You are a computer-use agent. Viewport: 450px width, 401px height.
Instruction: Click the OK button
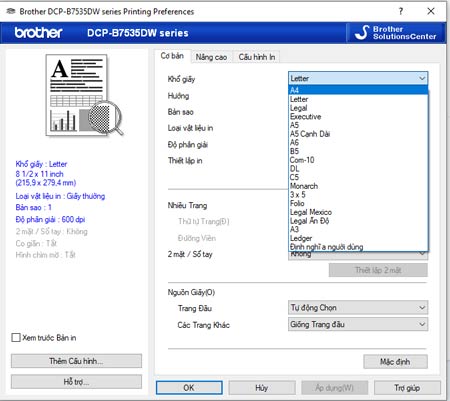click(x=189, y=388)
